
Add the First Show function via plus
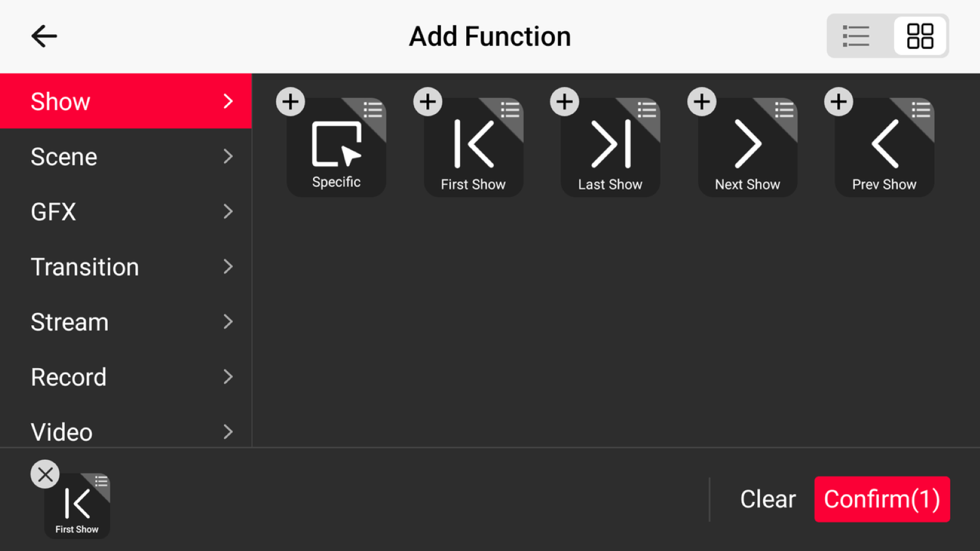(x=428, y=102)
